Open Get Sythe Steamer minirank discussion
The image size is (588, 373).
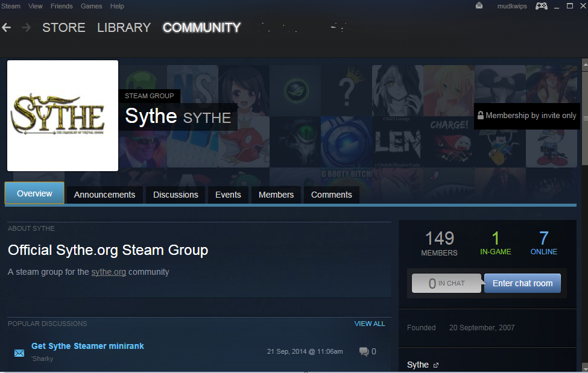click(x=87, y=346)
